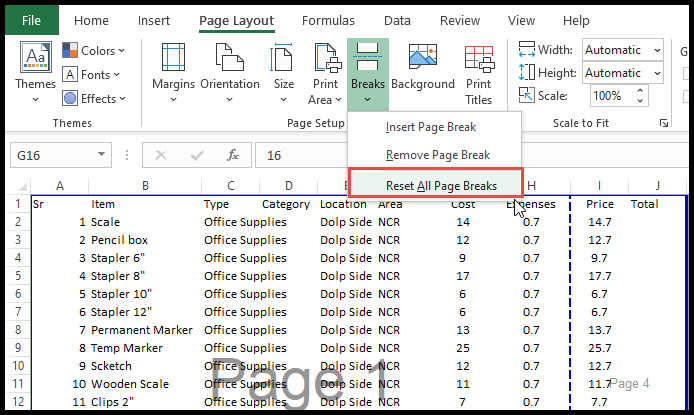Click the cell containing 'Permanent Marker'
The width and height of the screenshot is (694, 415).
(x=145, y=330)
